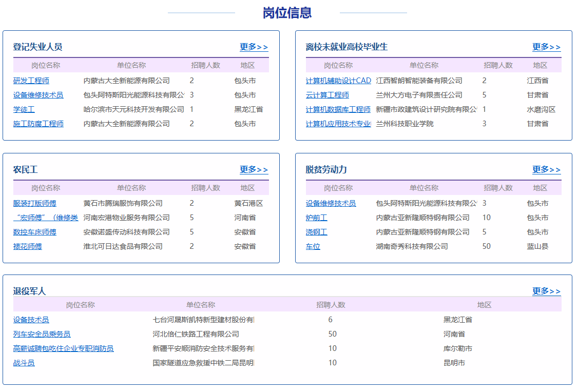This screenshot has height=392, width=578.
Task: Open the 浇钢工 job link
Action: coord(317,232)
